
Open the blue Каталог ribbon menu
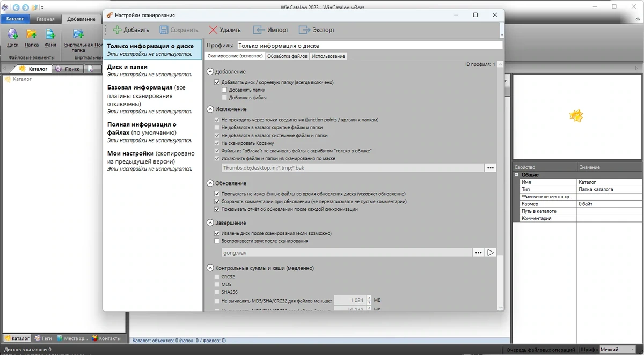pyautogui.click(x=16, y=19)
